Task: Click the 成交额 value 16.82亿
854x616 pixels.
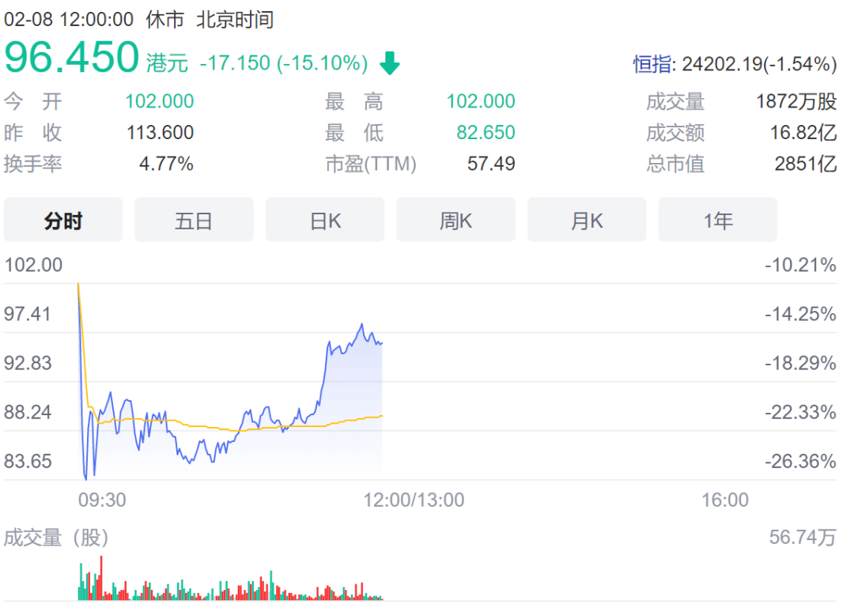Action: [x=803, y=133]
